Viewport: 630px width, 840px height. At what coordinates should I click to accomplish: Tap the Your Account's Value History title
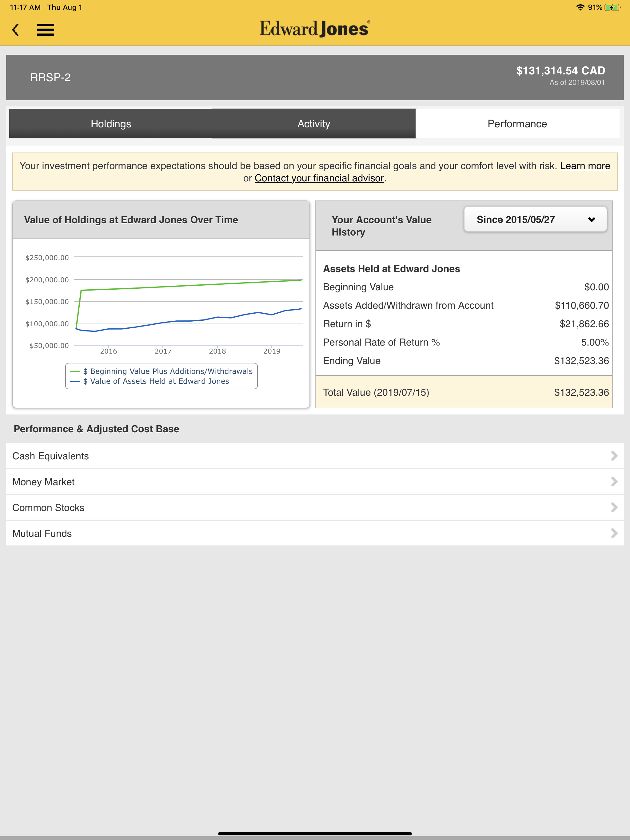(381, 226)
